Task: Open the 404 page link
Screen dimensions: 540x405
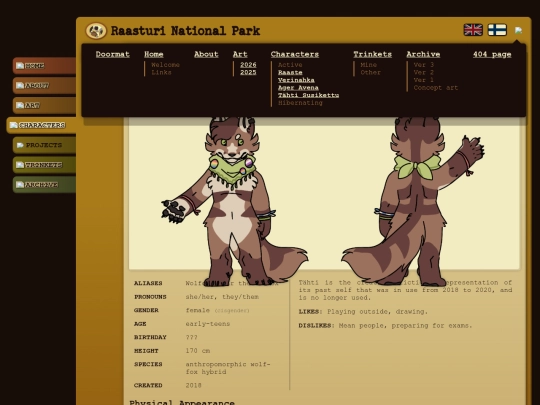Action: 492,54
